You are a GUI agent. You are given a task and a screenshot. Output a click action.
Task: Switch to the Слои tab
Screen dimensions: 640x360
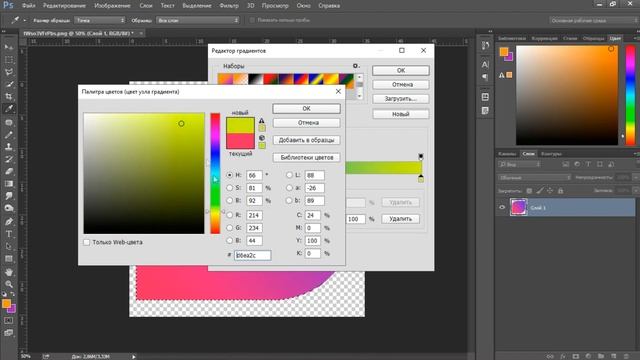528,154
